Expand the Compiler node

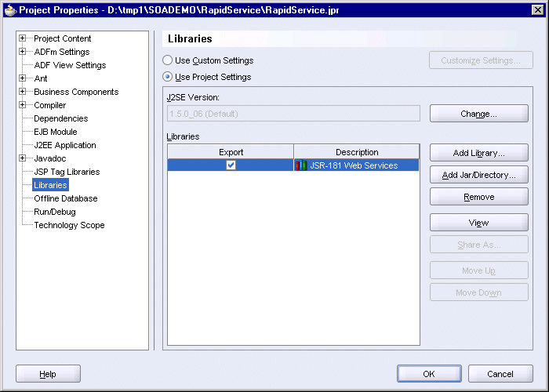[23, 104]
